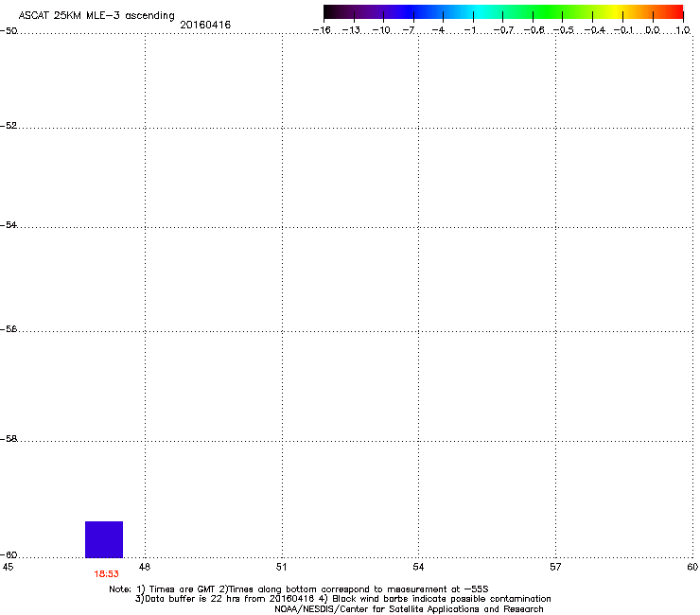Click the -52 latitude axis label

click(x=9, y=126)
